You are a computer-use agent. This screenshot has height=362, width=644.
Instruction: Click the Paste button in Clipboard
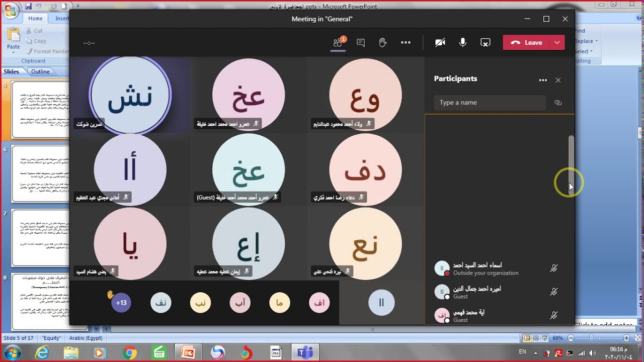(x=14, y=35)
